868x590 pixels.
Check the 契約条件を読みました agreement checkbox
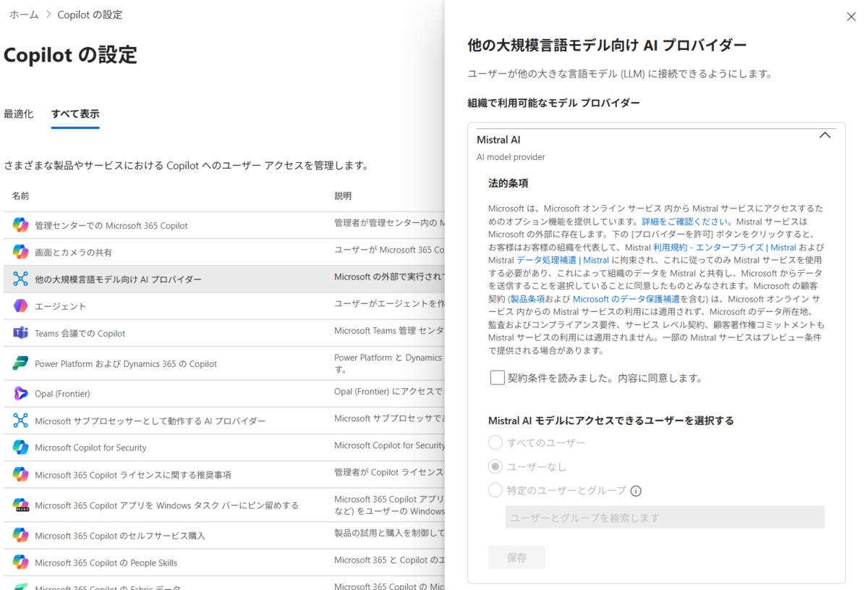[497, 377]
